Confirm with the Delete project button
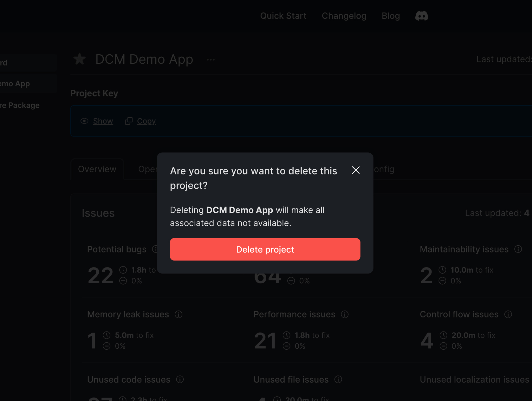Viewport: 532px width, 401px height. [x=265, y=249]
